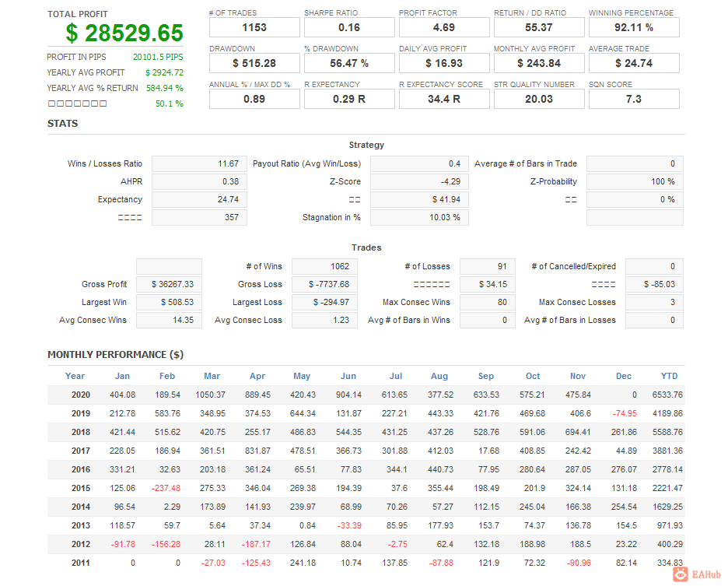
Task: Click the Jun column header
Action: (x=348, y=376)
